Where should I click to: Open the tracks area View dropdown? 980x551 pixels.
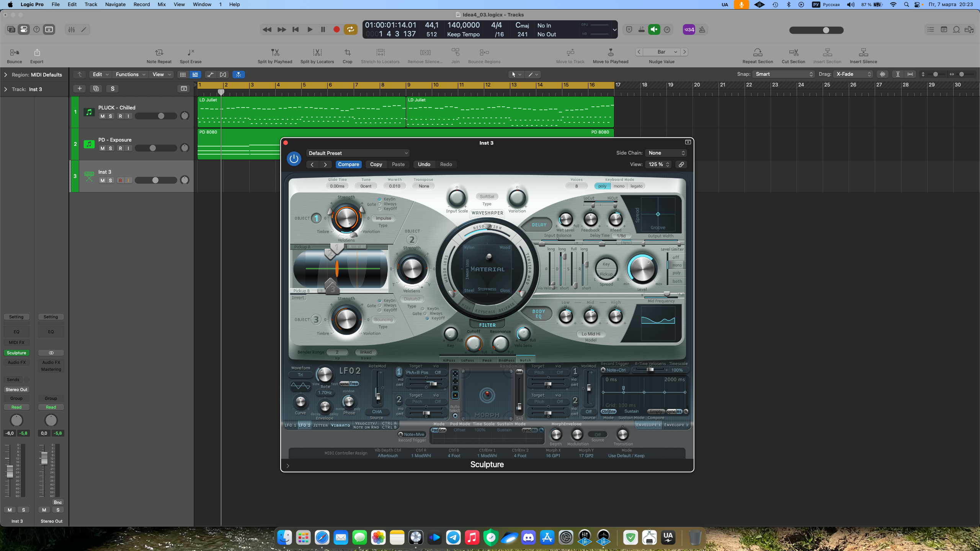pos(162,75)
